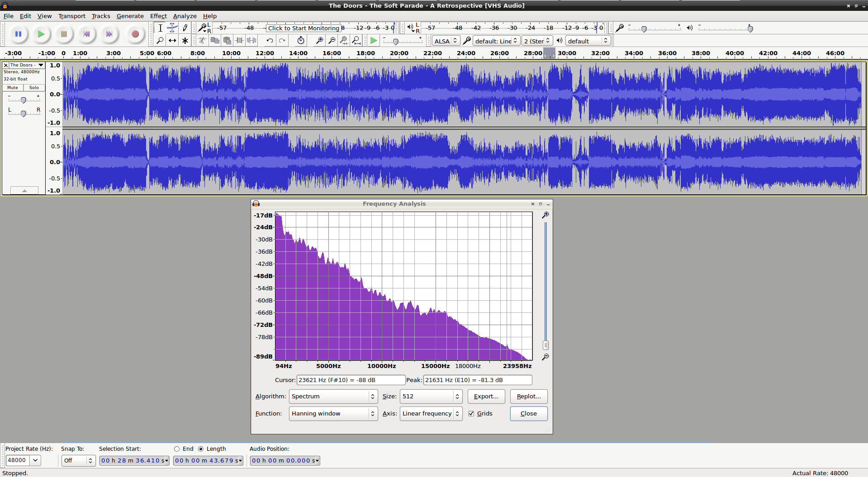Skip to end of track
This screenshot has height=477, width=868.
point(109,34)
